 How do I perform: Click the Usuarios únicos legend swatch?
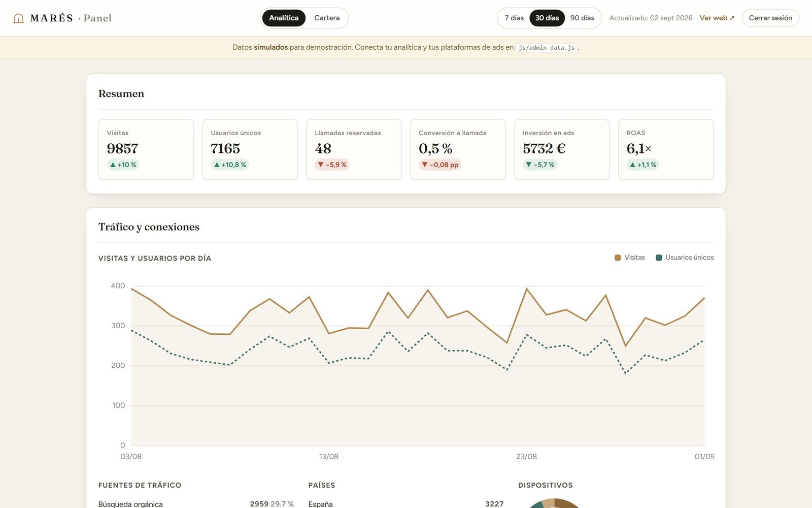click(x=659, y=258)
